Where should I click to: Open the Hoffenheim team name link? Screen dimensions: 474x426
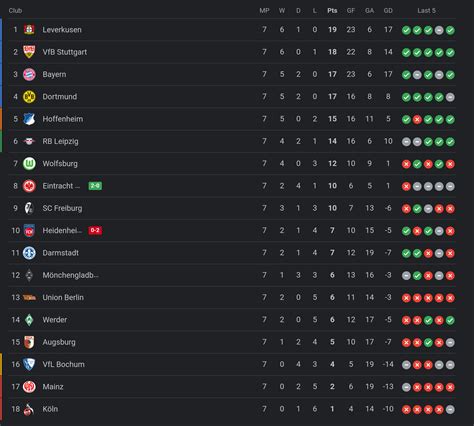click(x=63, y=119)
